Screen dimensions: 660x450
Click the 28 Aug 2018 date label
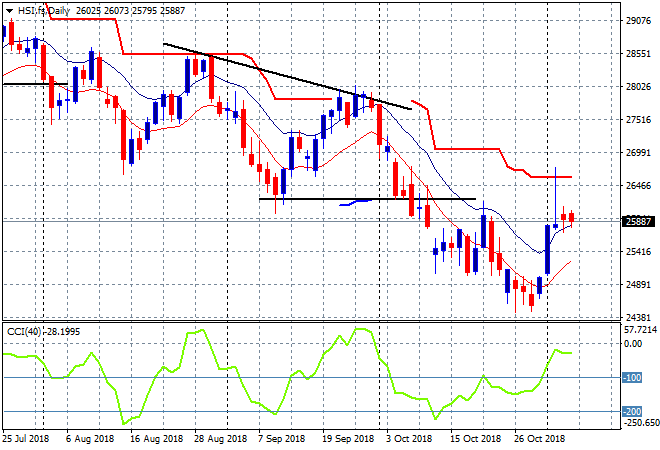tap(220, 439)
